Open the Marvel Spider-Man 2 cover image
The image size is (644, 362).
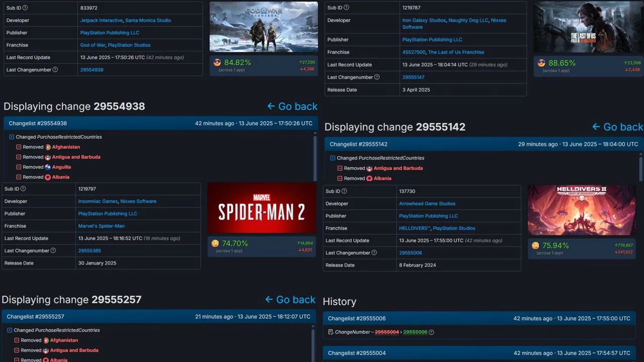262,208
